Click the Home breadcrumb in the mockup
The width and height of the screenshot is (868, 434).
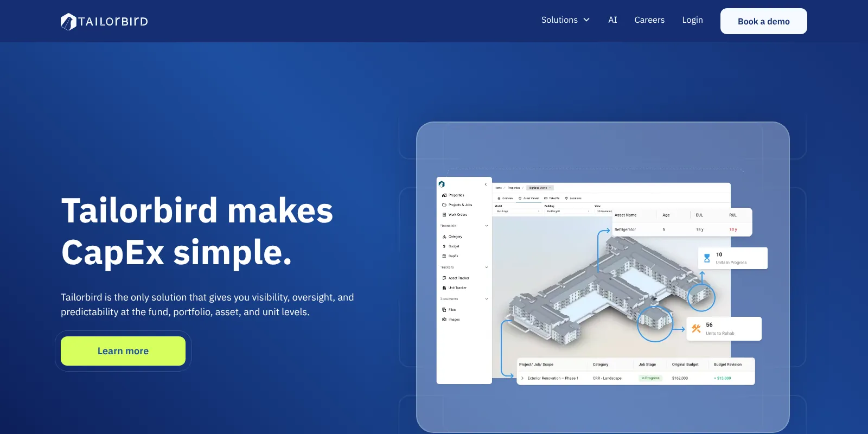(x=498, y=188)
